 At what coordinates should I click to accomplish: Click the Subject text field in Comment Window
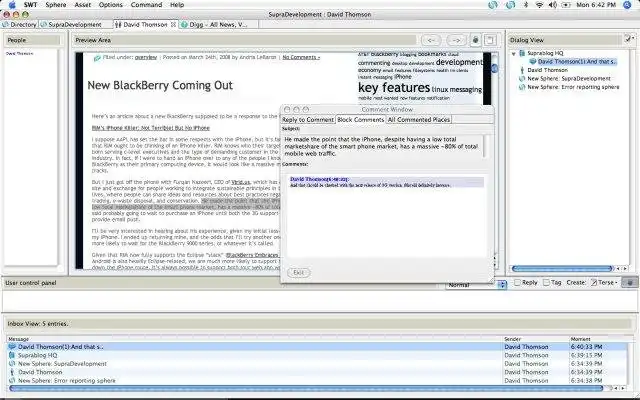point(384,146)
